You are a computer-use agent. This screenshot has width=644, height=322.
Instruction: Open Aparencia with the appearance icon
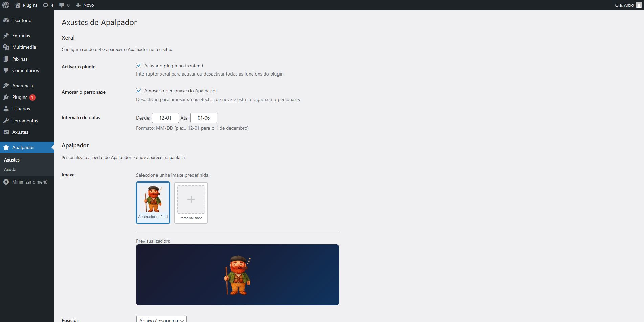click(6, 85)
